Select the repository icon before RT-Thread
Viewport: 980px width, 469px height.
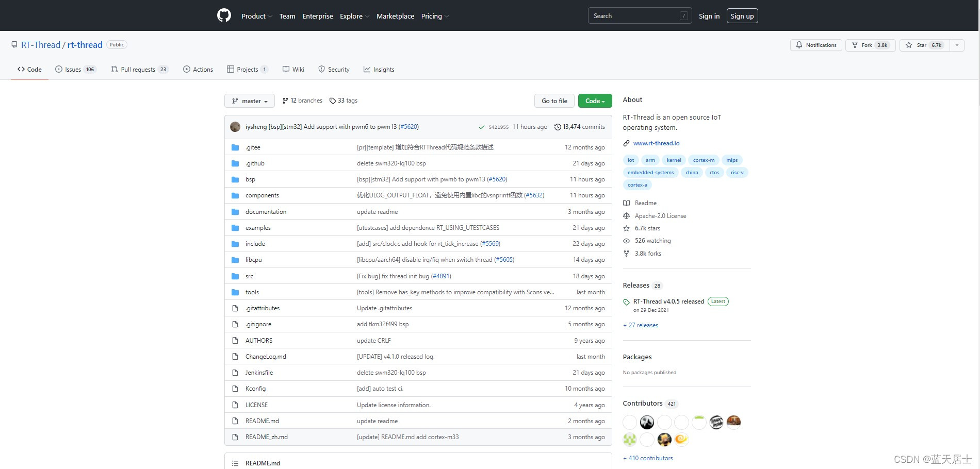pyautogui.click(x=14, y=45)
